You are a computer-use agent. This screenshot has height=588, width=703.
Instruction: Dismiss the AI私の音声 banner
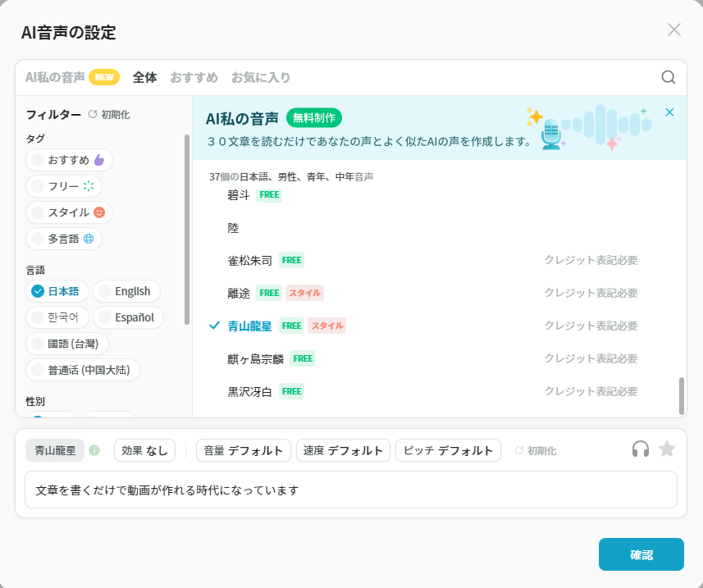coord(669,112)
